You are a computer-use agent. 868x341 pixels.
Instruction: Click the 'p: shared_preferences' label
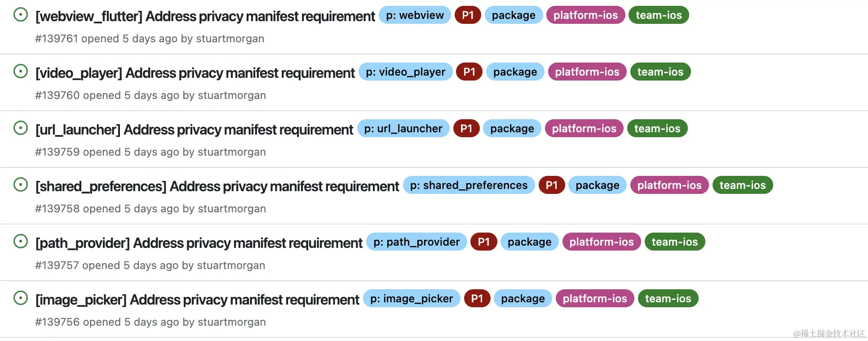tap(469, 185)
